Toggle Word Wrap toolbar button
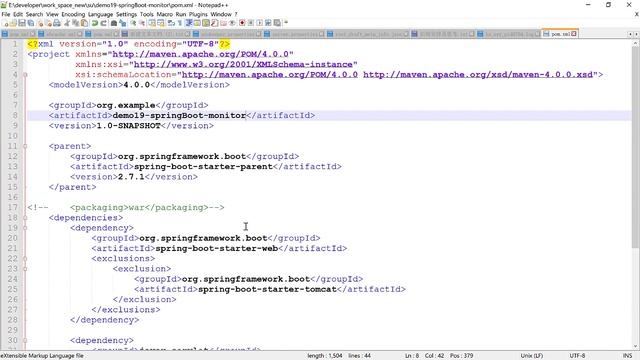Viewport: 640px width, 360px height. point(171,23)
